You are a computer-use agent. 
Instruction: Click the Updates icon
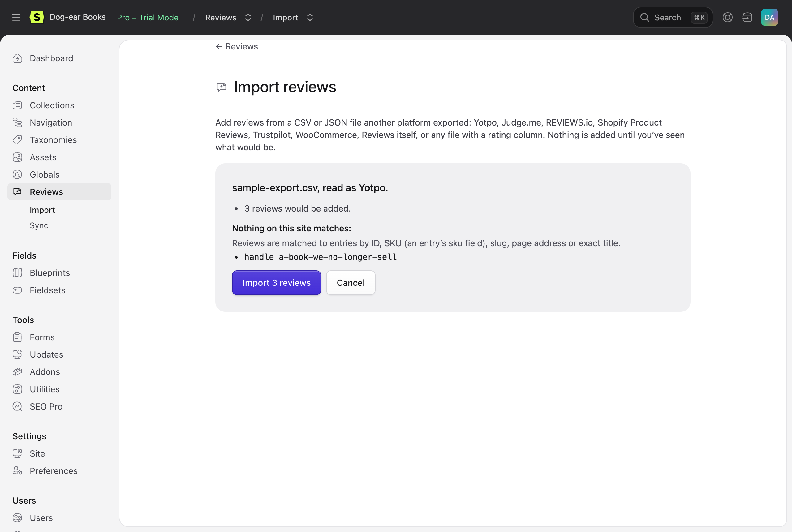point(17,354)
